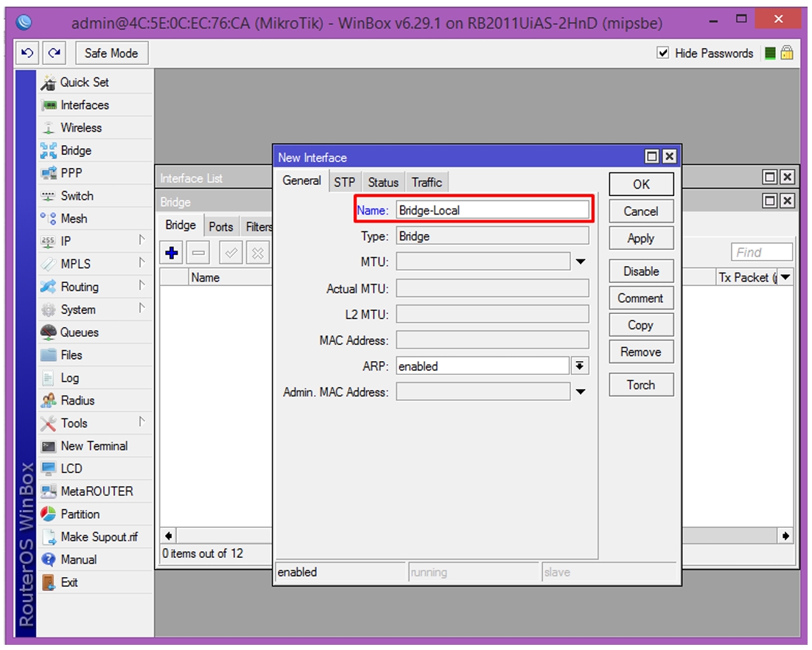Open MetaROUTER from sidebar
The width and height of the screenshot is (812, 650).
coord(96,492)
